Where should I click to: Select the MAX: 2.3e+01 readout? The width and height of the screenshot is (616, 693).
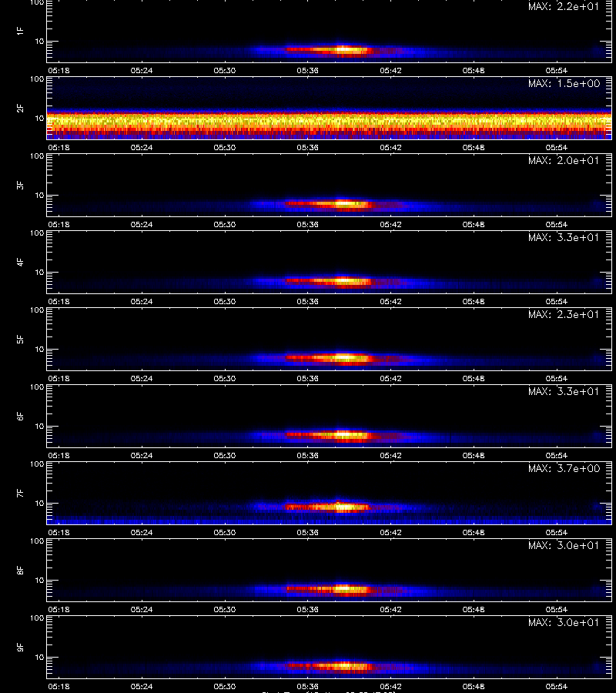coord(564,314)
